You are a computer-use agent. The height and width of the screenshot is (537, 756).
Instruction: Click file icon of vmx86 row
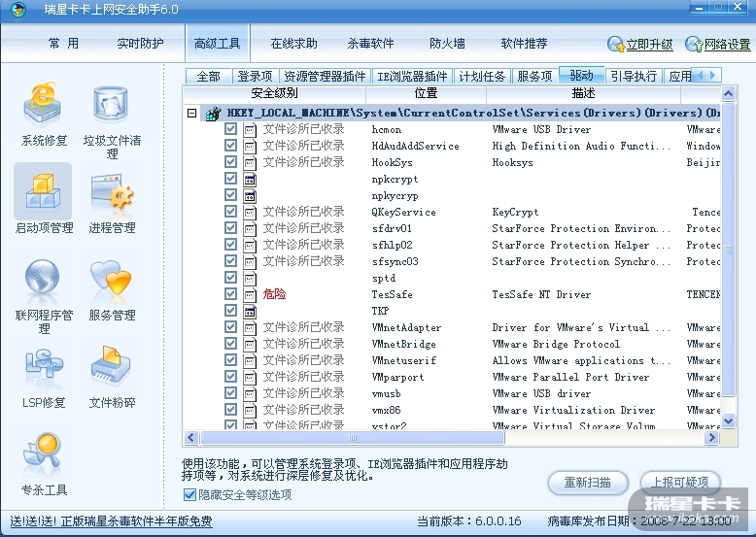pos(250,410)
